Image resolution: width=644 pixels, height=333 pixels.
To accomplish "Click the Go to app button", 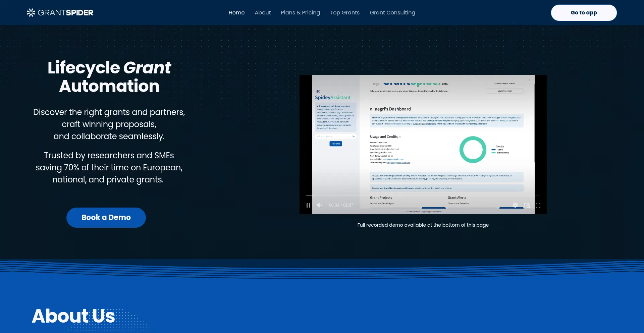I will [x=584, y=13].
